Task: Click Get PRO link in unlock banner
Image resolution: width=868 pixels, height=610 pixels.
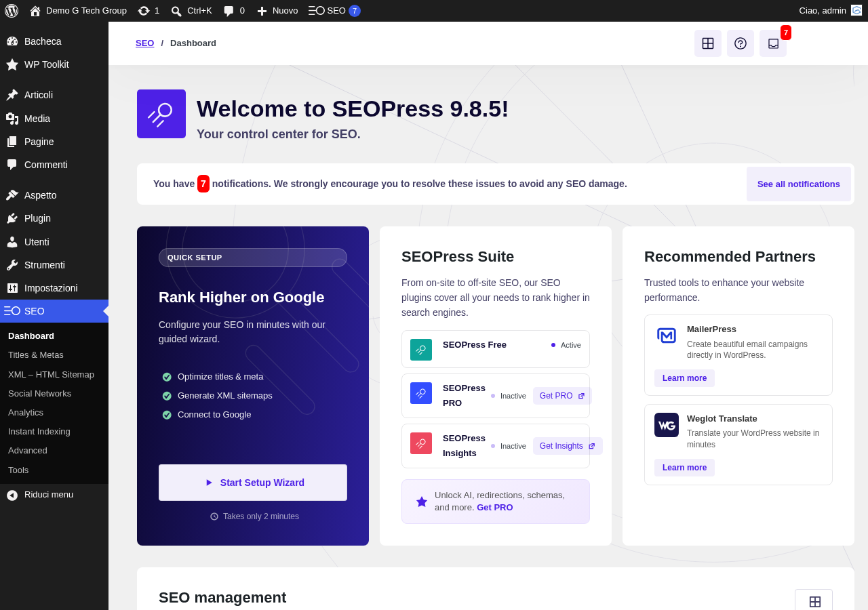Action: pyautogui.click(x=495, y=507)
